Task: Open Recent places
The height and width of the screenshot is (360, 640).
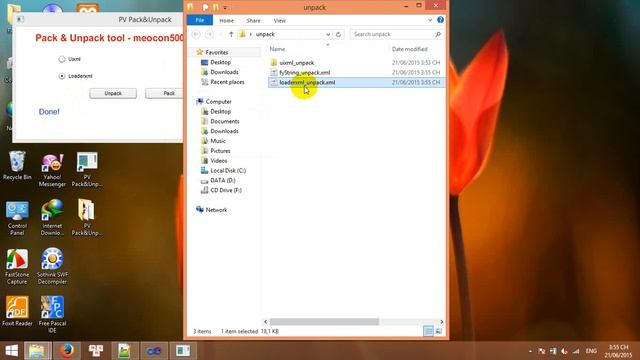Action: point(227,82)
